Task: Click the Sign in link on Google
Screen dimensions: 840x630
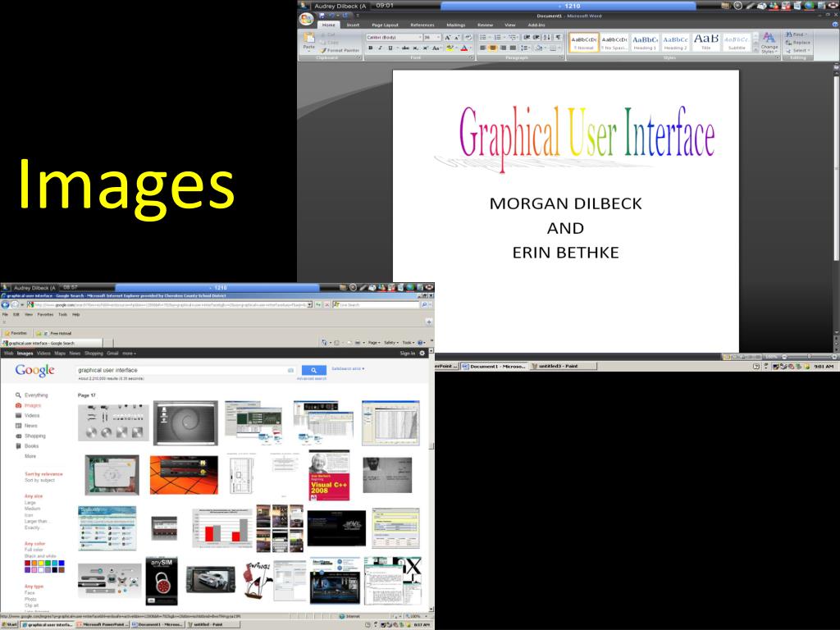Action: pos(407,354)
